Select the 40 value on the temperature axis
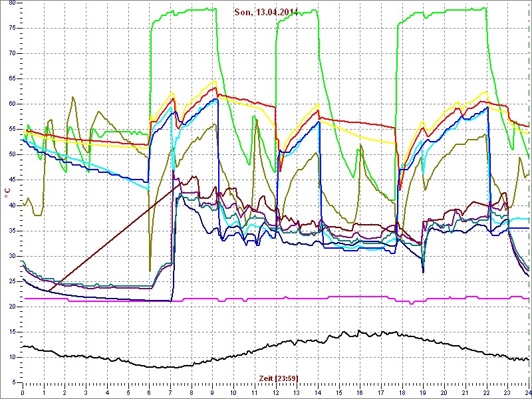532x399 pixels. (11, 205)
